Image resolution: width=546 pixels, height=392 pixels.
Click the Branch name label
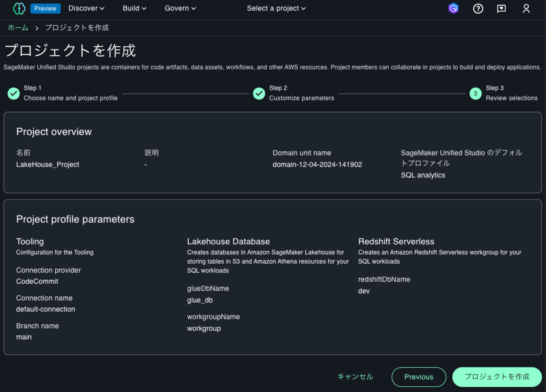37,326
